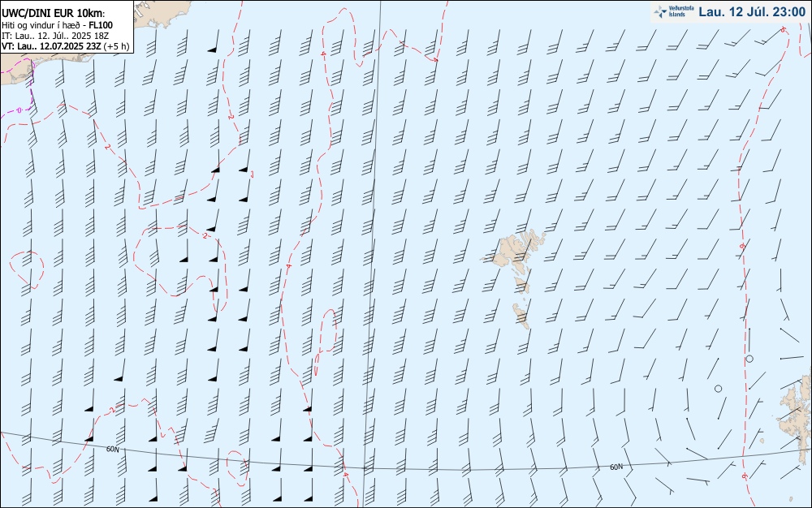Click the "IT: Lau.. 12. Júl.. 2025 18Z" line
The width and height of the screenshot is (812, 508).
coord(55,36)
